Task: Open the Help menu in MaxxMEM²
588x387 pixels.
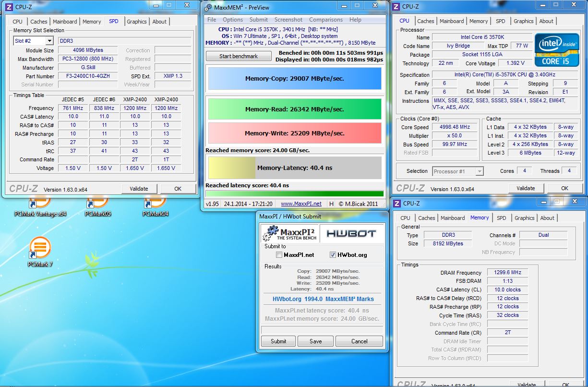Action: point(355,20)
